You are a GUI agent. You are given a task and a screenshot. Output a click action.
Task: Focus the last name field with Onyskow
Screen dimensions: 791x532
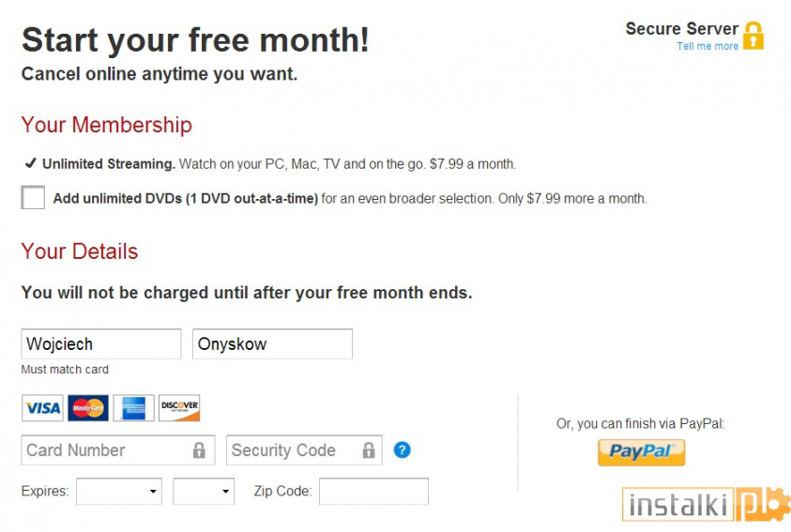[272, 344]
